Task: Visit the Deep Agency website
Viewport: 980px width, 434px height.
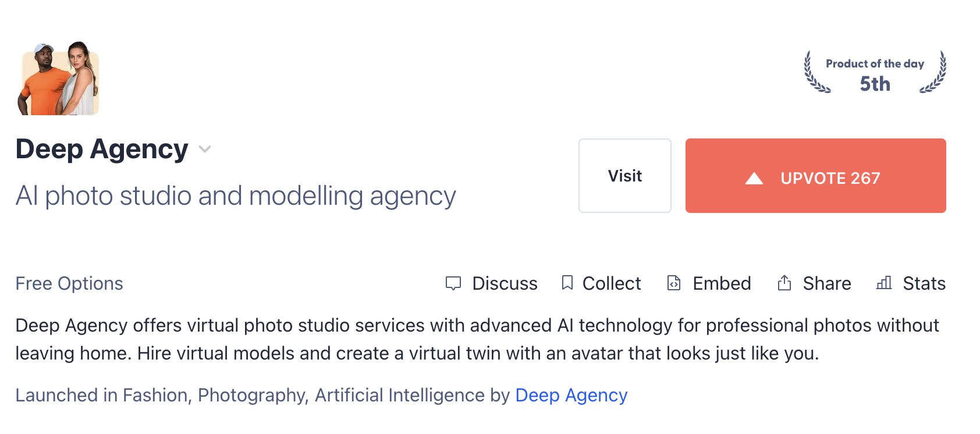Action: pyautogui.click(x=624, y=176)
